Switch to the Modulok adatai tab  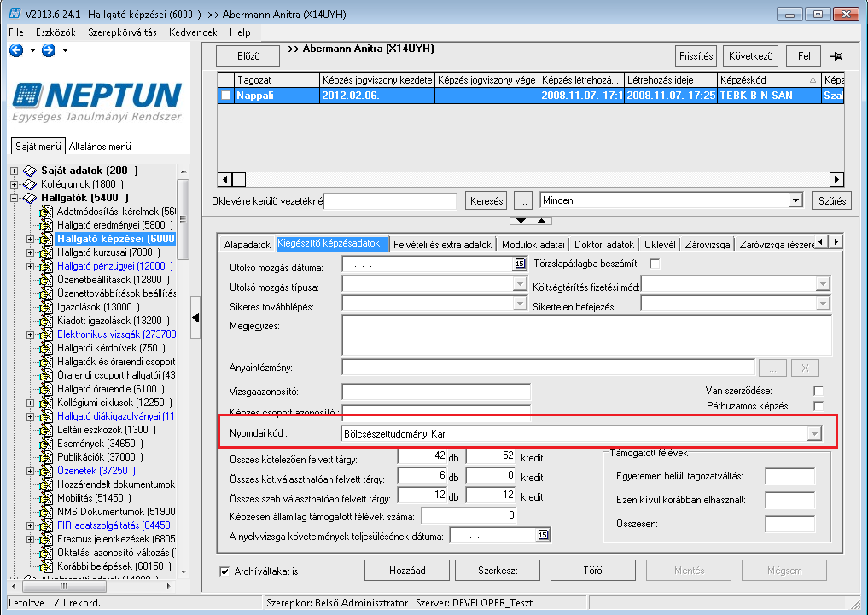pyautogui.click(x=533, y=245)
